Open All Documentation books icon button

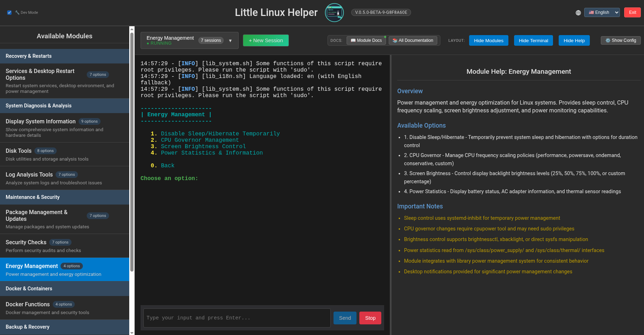[413, 40]
